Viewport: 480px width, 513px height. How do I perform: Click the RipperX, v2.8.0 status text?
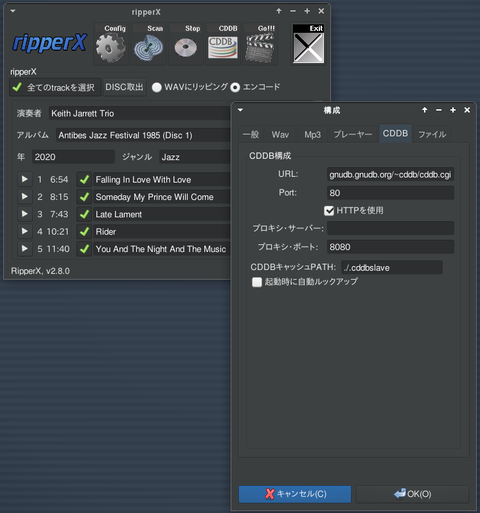tap(40, 271)
